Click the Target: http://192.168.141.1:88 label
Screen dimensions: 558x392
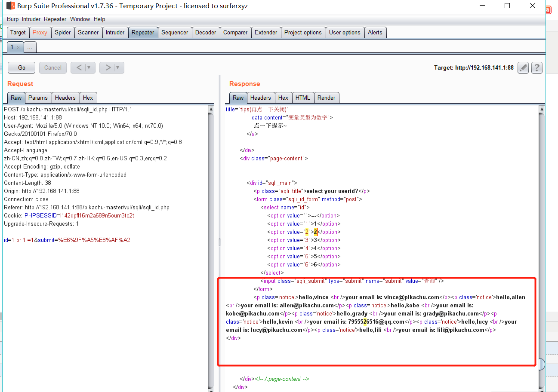point(474,67)
